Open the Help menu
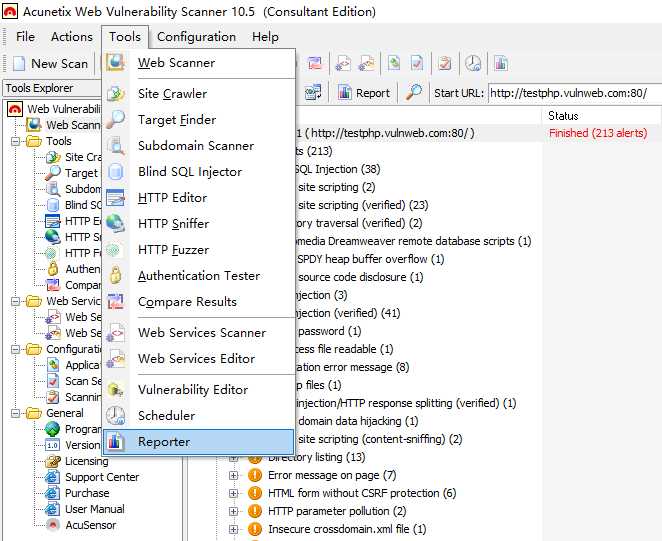The height and width of the screenshot is (541, 662). 265,37
